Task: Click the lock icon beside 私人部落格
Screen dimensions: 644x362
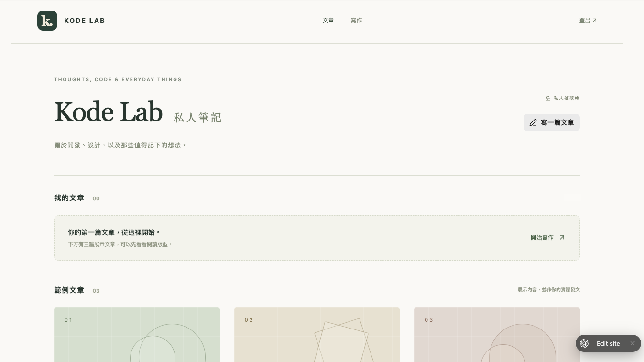Action: [548, 99]
